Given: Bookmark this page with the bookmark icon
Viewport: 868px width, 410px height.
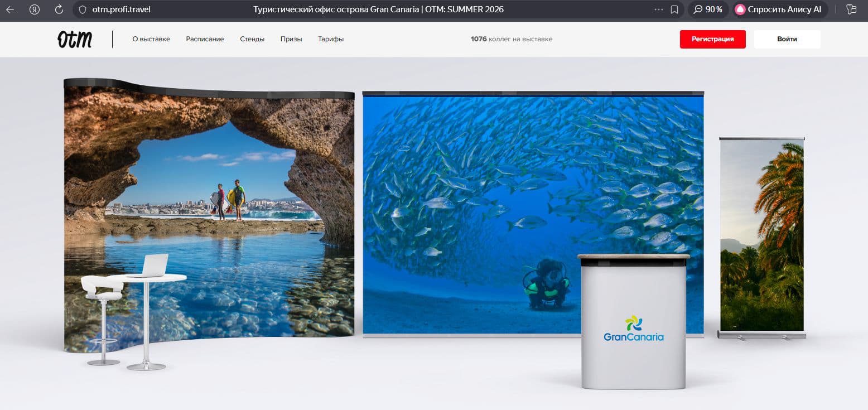Looking at the screenshot, I should [x=674, y=9].
